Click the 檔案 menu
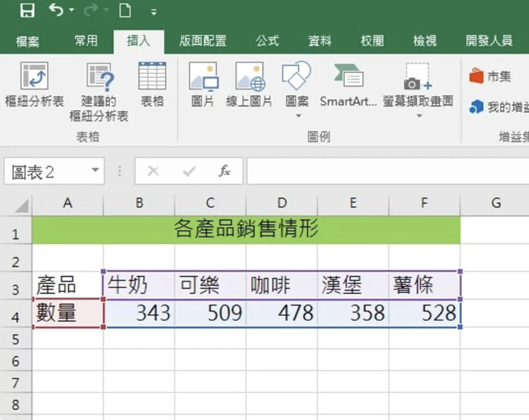The image size is (529, 420). (28, 41)
